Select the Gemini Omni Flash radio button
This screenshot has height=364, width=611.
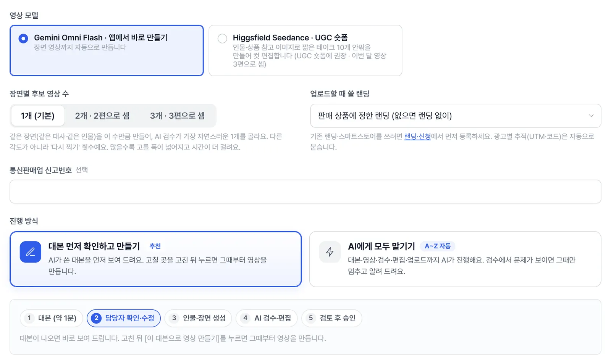coord(23,39)
